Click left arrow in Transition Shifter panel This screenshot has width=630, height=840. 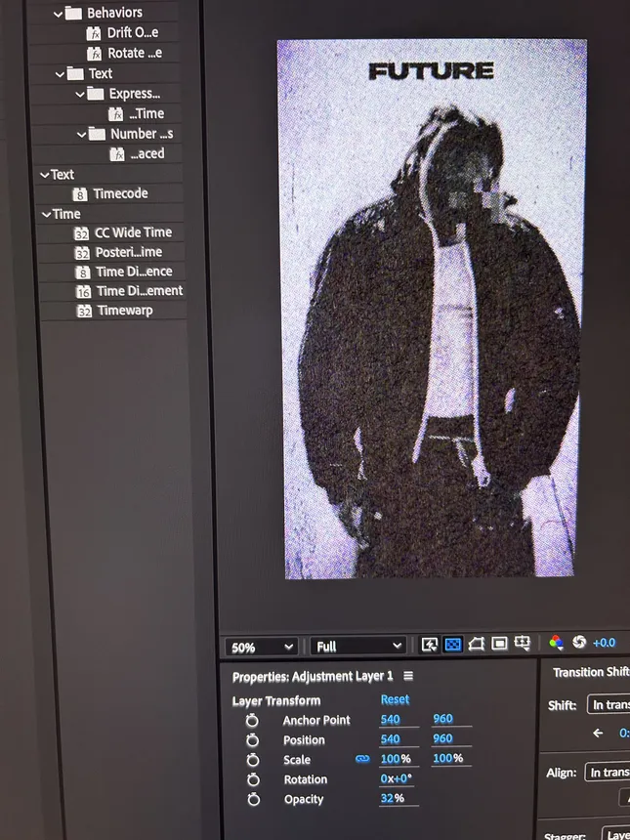598,733
